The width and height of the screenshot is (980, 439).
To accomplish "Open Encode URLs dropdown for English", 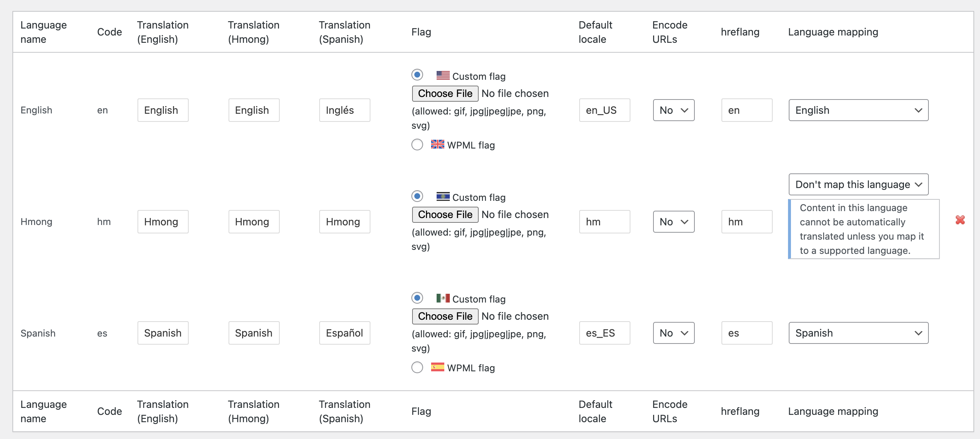I will point(673,110).
